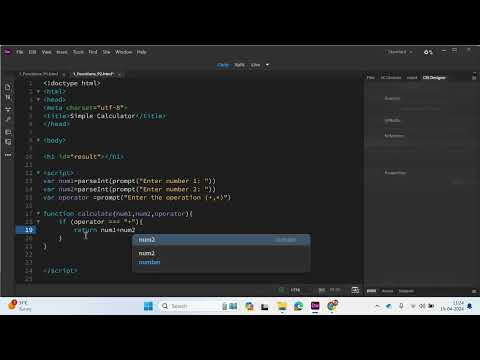
Task: Click the Snippets tab in the bottom panel group
Action: [406, 291]
